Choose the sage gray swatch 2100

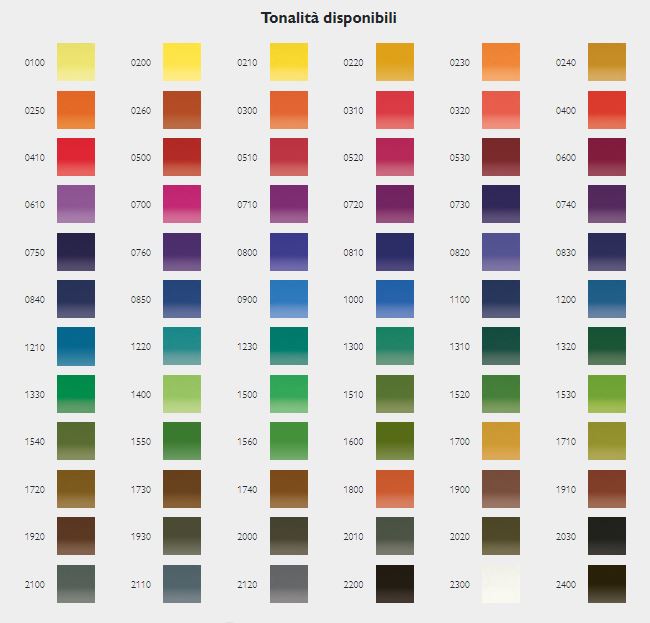(x=76, y=584)
